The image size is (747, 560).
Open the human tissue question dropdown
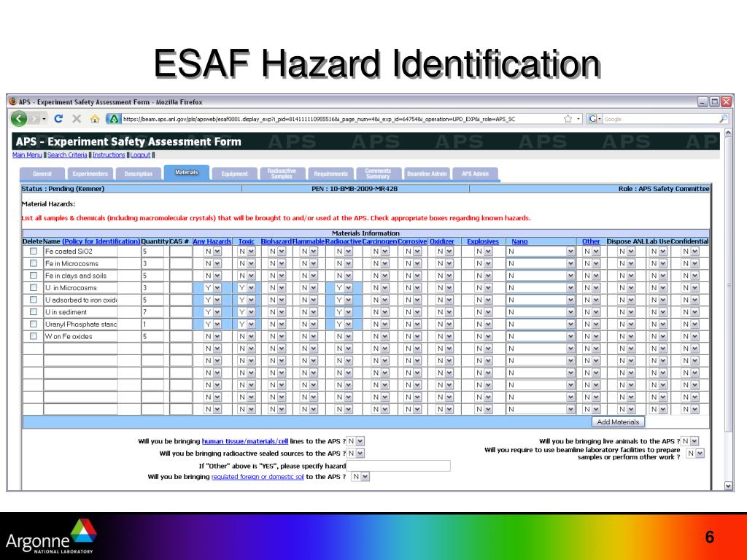355,441
